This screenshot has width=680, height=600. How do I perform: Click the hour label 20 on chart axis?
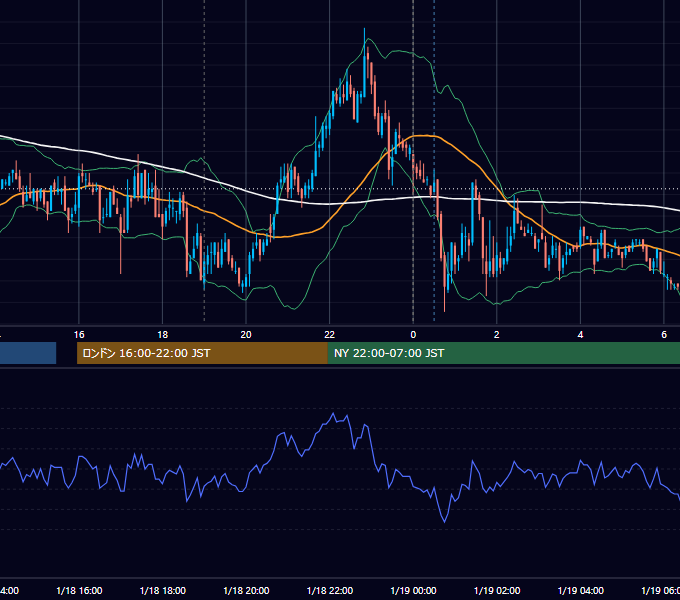point(246,335)
